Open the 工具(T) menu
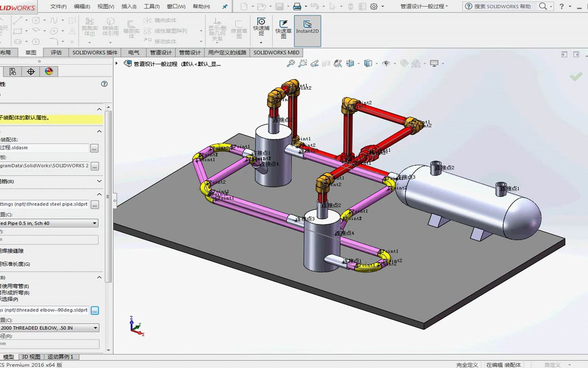 tap(151, 6)
